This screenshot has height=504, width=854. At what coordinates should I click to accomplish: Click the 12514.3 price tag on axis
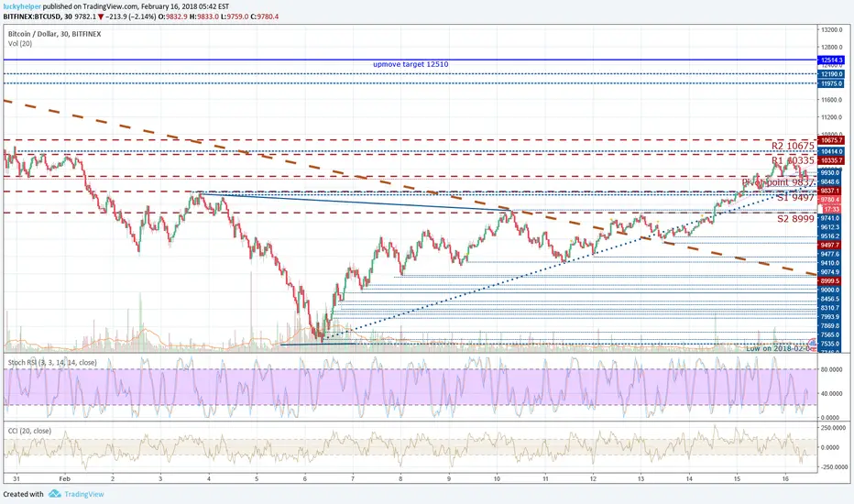click(x=832, y=60)
